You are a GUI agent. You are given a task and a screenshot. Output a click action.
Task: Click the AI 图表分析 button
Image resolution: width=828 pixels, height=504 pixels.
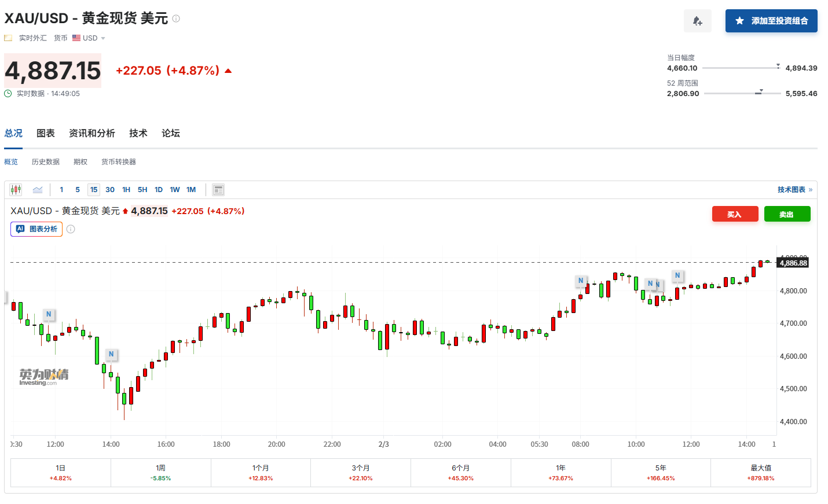[36, 229]
